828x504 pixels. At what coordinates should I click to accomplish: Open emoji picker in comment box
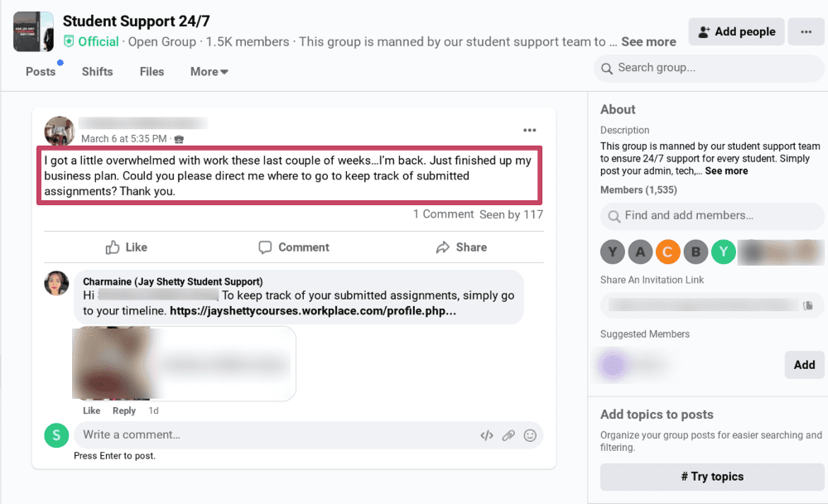coord(530,435)
